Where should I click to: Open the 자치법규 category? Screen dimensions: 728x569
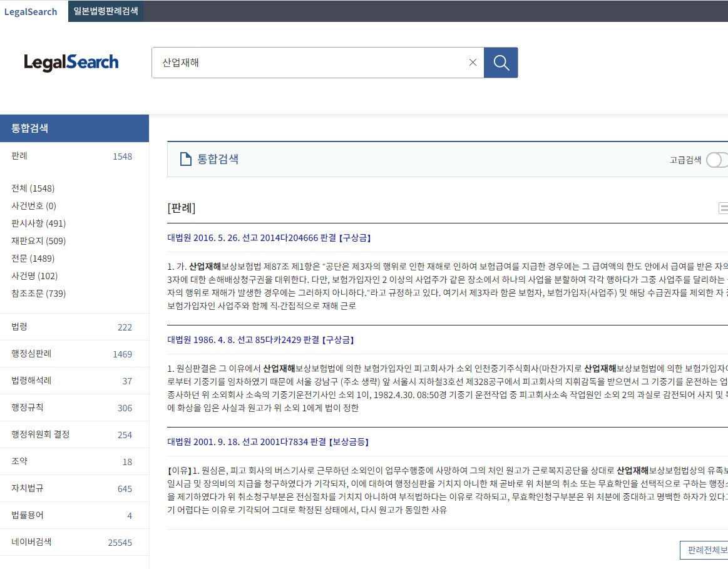[x=74, y=488]
